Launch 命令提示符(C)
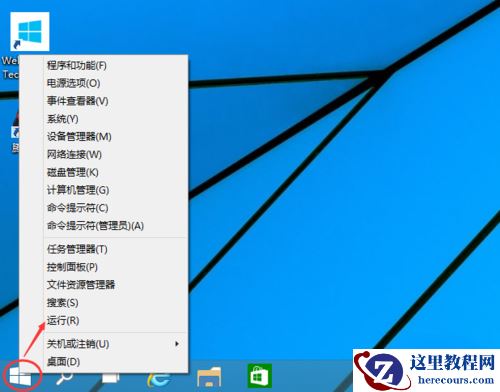Image resolution: width=500 pixels, height=392 pixels. (x=104, y=208)
